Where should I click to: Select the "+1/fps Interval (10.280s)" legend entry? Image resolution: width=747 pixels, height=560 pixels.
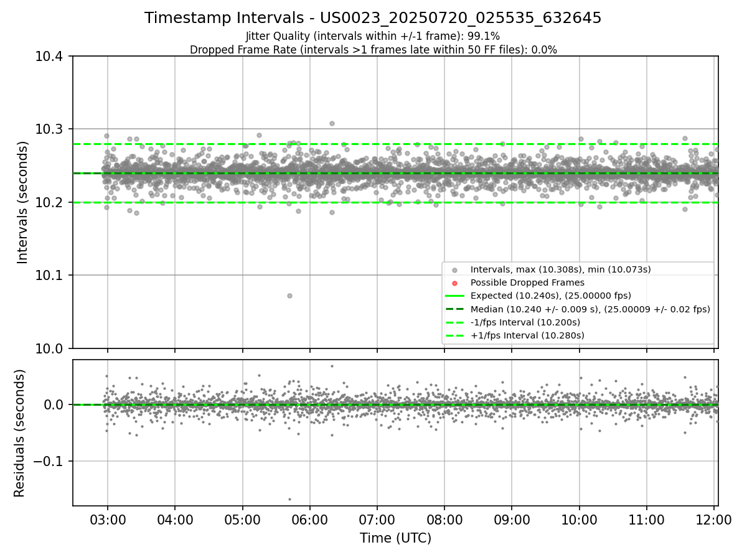(x=527, y=335)
